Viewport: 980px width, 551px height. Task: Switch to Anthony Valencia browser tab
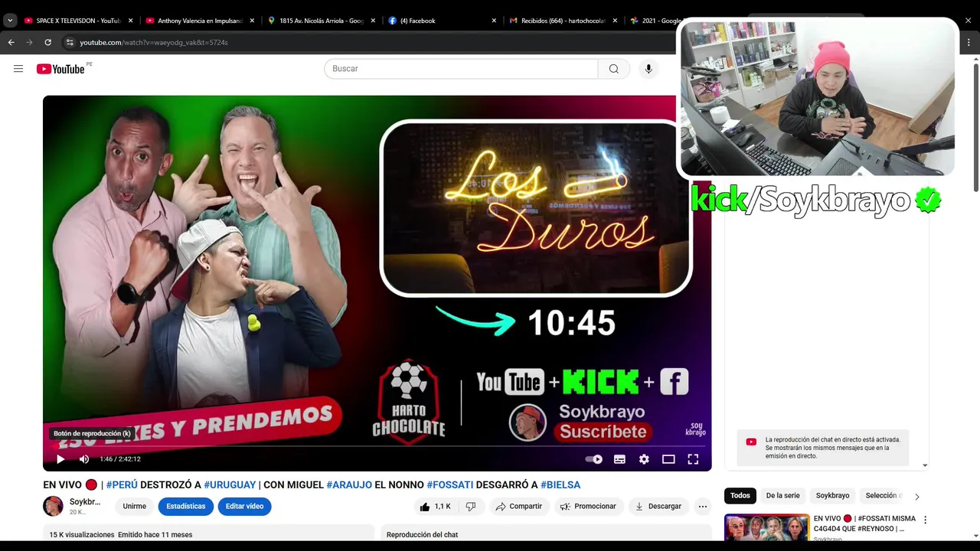click(x=199, y=21)
